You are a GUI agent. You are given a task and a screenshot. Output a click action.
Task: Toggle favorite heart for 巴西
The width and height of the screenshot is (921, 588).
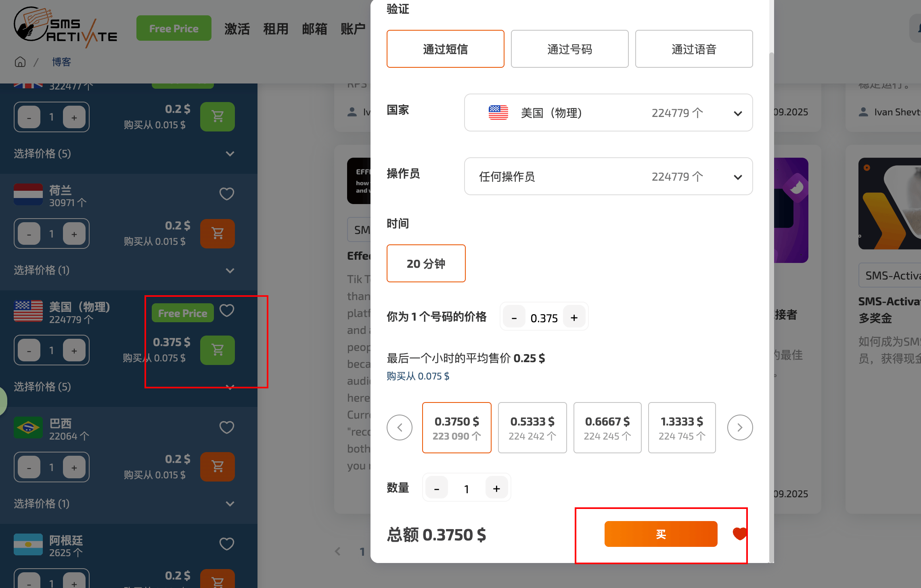[x=227, y=427]
